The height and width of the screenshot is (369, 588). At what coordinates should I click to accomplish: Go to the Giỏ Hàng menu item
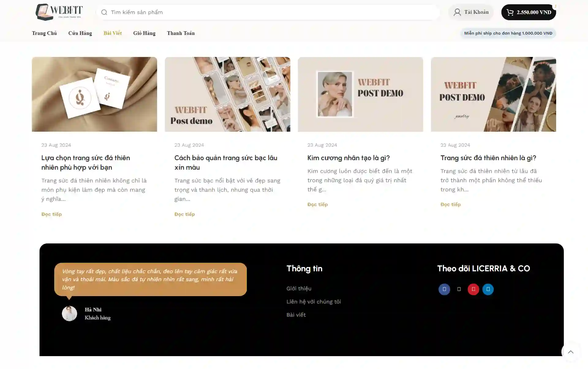pos(144,33)
